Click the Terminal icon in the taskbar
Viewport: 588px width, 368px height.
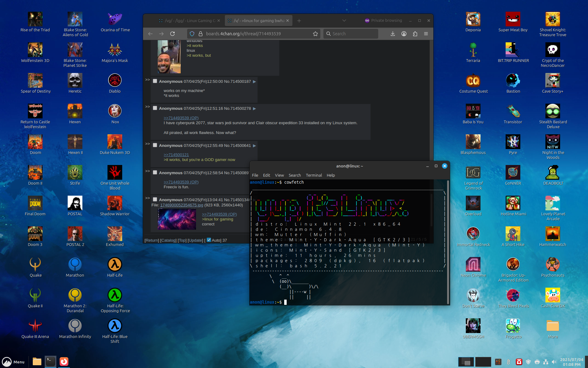(51, 362)
